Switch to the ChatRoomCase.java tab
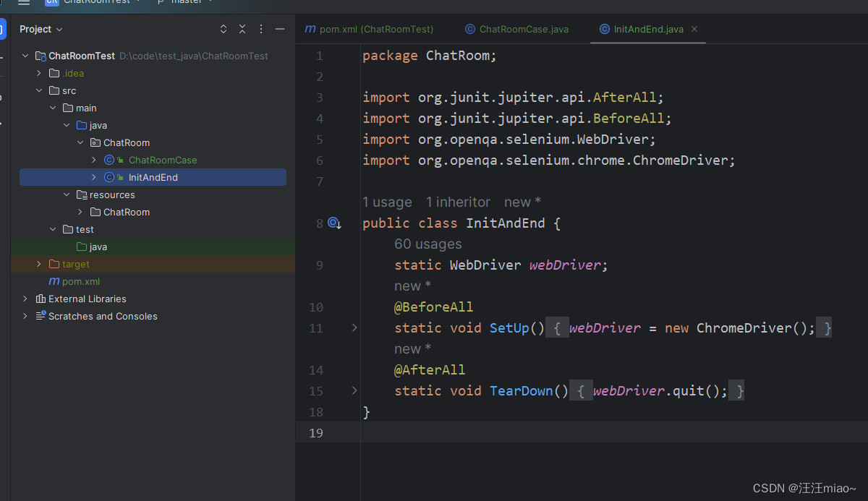Image resolution: width=868 pixels, height=501 pixels. tap(516, 29)
